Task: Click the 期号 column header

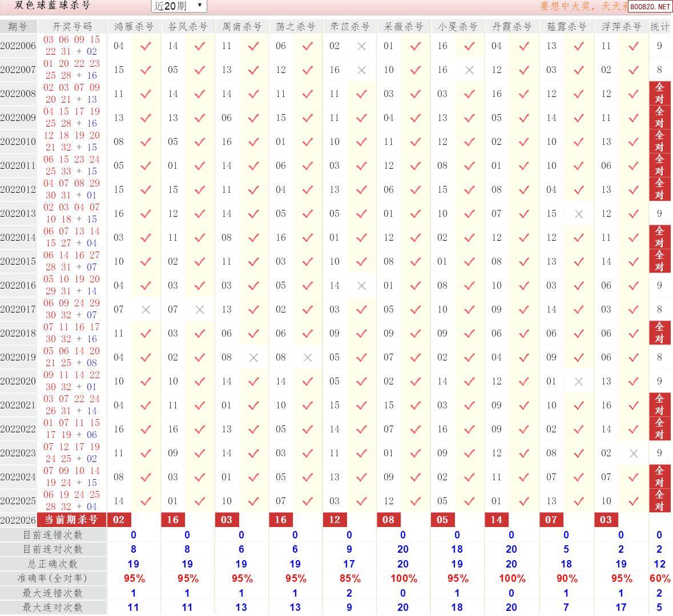Action: 18,27
